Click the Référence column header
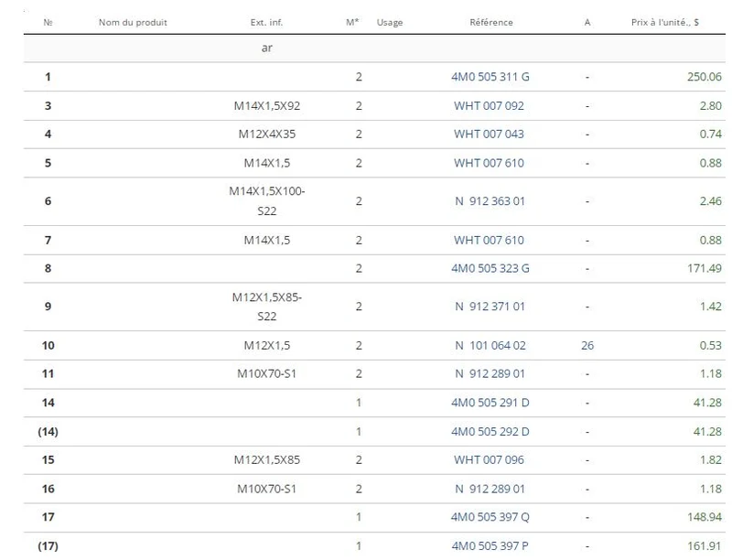 click(491, 22)
